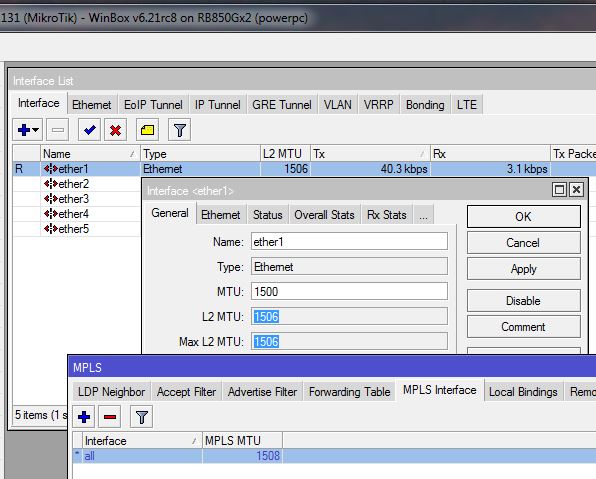The height and width of the screenshot is (479, 596).
Task: Open Ethernet tab in ether1 dialog
Action: (221, 215)
